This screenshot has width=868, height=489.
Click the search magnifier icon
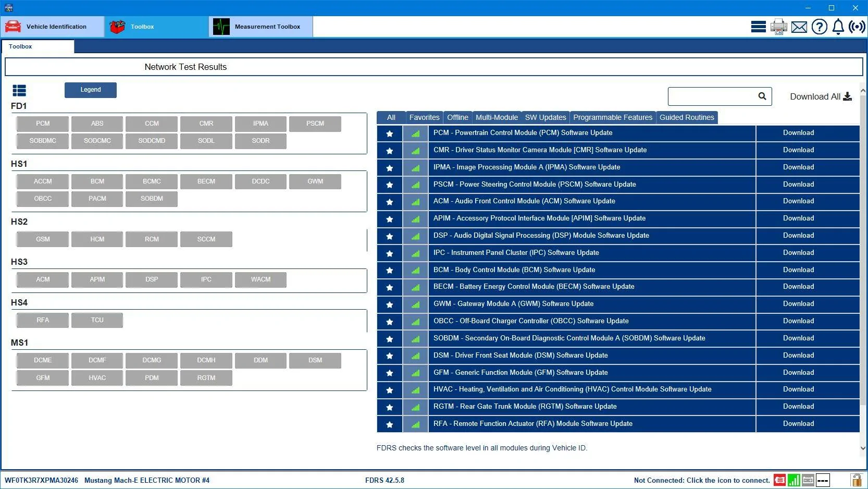coord(762,96)
